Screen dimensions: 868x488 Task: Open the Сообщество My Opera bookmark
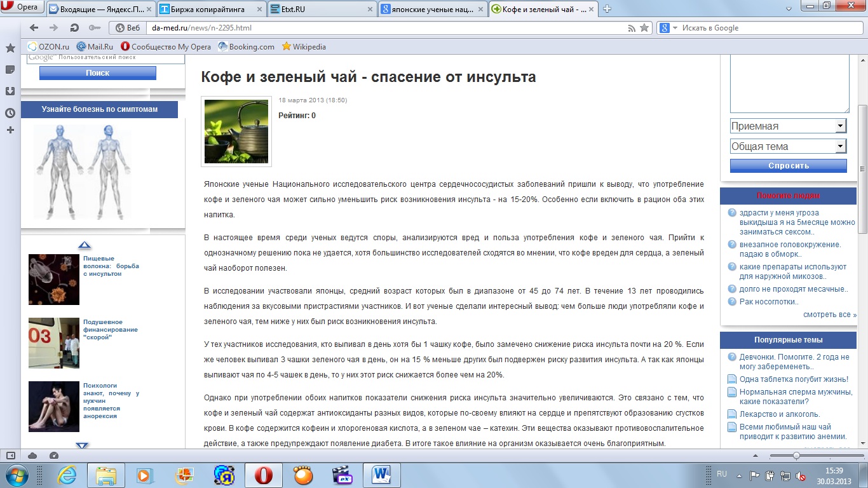point(166,46)
